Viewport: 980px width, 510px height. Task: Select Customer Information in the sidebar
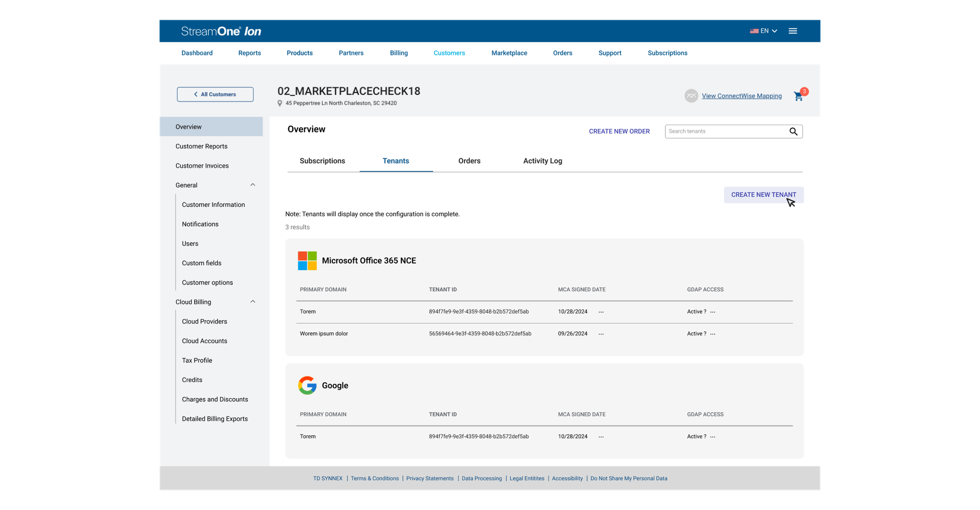tap(213, 204)
